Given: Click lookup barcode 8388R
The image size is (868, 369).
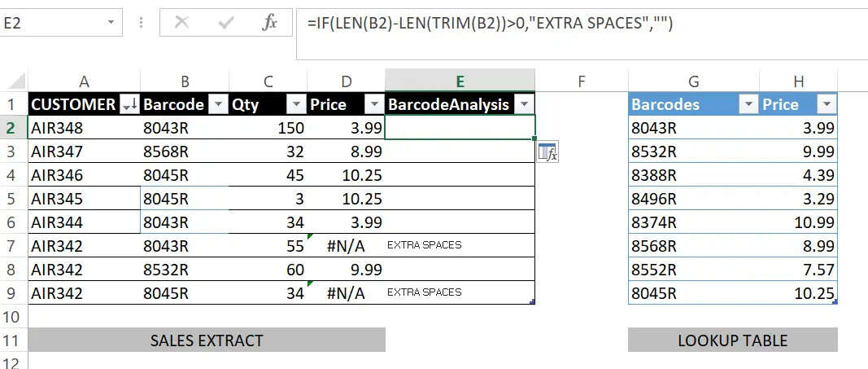Looking at the screenshot, I should [694, 175].
